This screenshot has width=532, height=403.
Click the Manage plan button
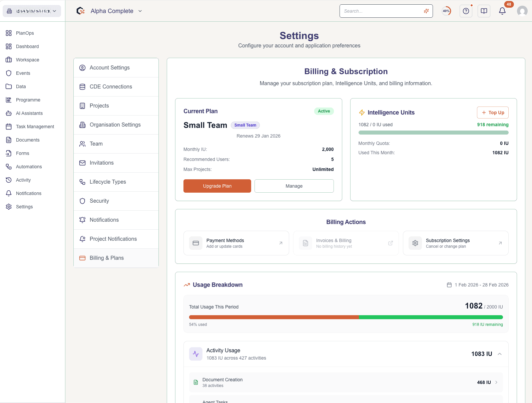pos(294,186)
